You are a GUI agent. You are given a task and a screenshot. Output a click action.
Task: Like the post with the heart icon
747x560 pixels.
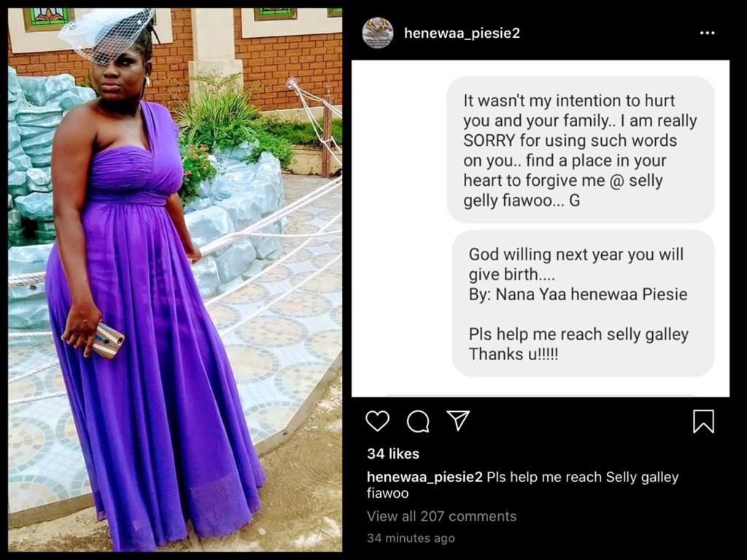377,421
